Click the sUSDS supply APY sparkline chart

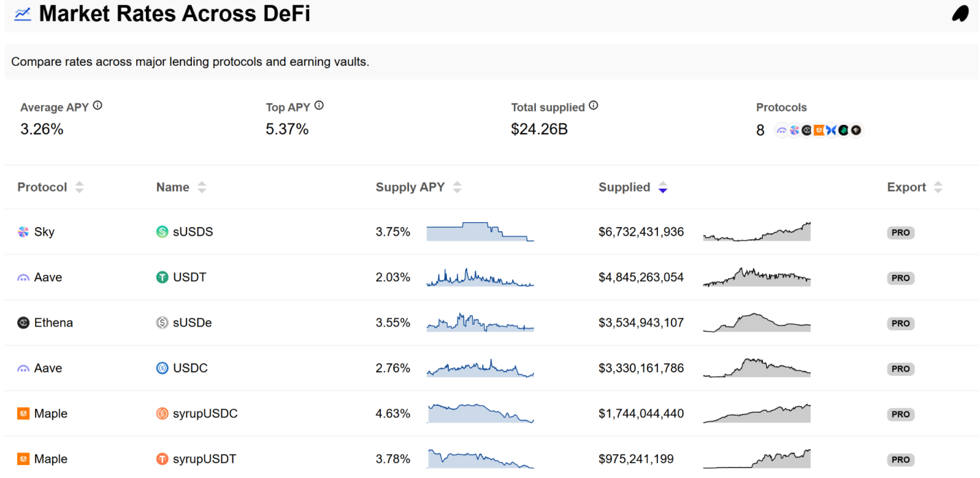pyautogui.click(x=480, y=232)
